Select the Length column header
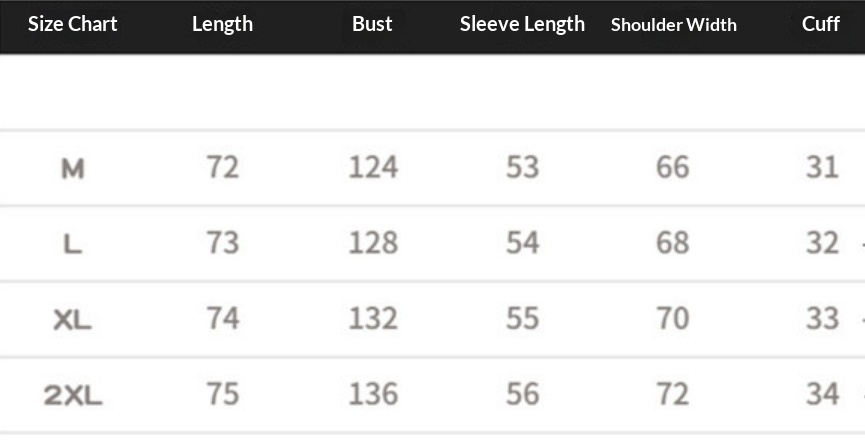Screen dimensions: 865x440 click(x=222, y=24)
